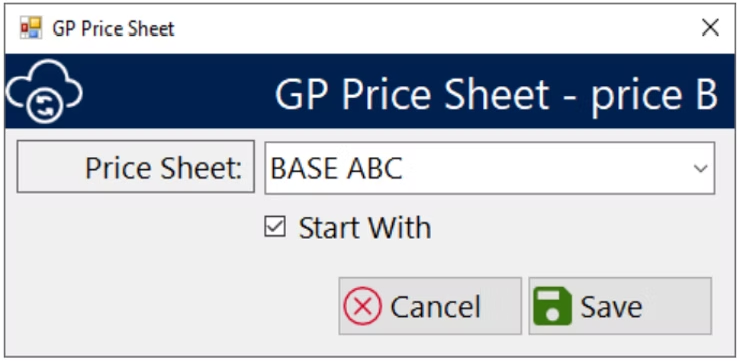Image resolution: width=740 pixels, height=361 pixels.
Task: Save the price sheet selection
Action: tap(620, 306)
